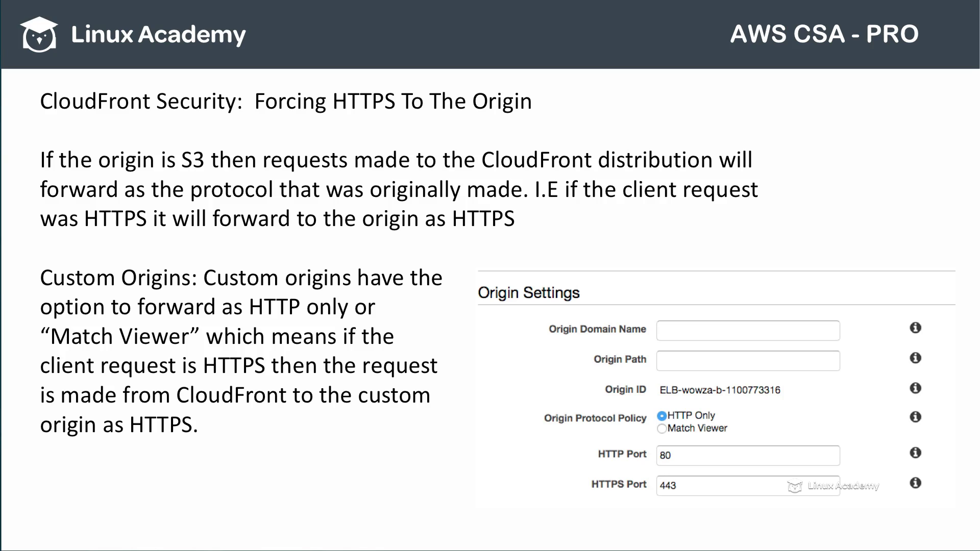
Task: Select the Match Viewer radio button
Action: tap(661, 429)
